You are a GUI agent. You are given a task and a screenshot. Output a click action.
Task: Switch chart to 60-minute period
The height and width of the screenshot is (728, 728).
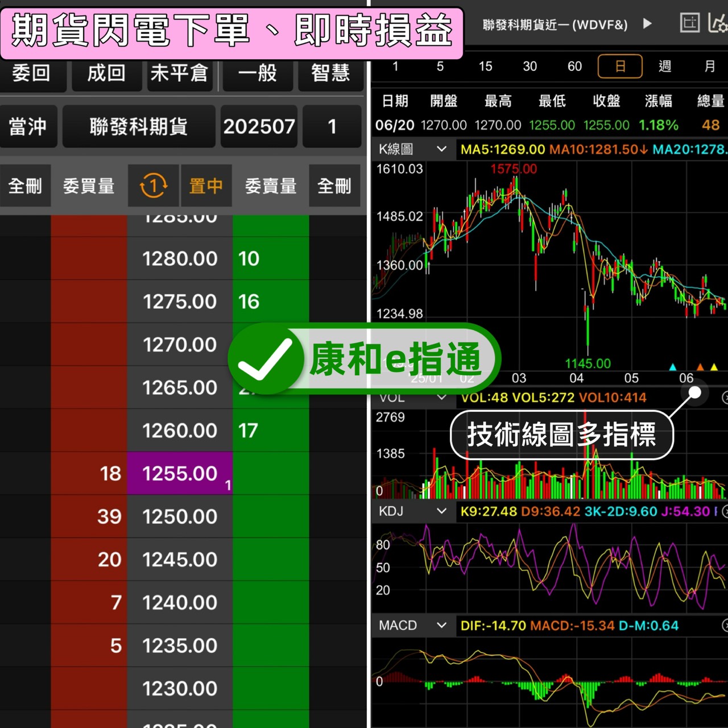click(575, 67)
